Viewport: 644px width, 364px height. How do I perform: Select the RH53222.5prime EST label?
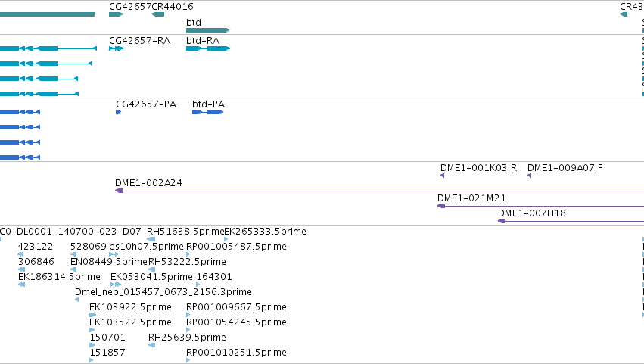coord(187,262)
